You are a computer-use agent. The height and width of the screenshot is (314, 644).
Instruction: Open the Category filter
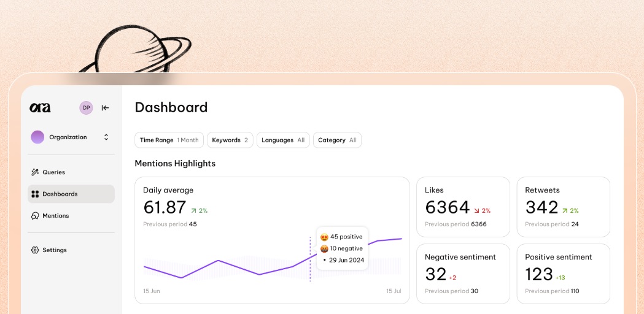click(x=337, y=140)
